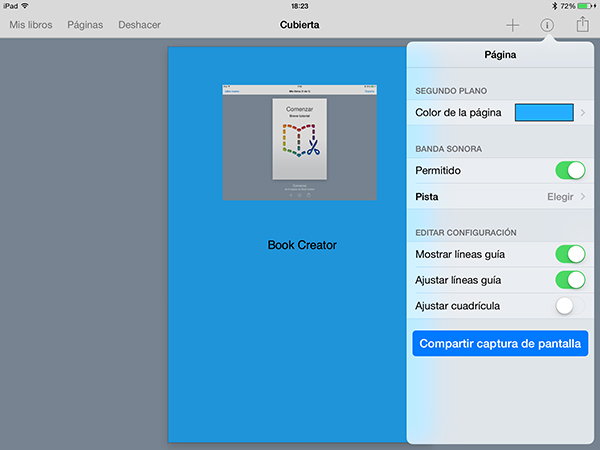Open the Páginas overview

[x=85, y=25]
